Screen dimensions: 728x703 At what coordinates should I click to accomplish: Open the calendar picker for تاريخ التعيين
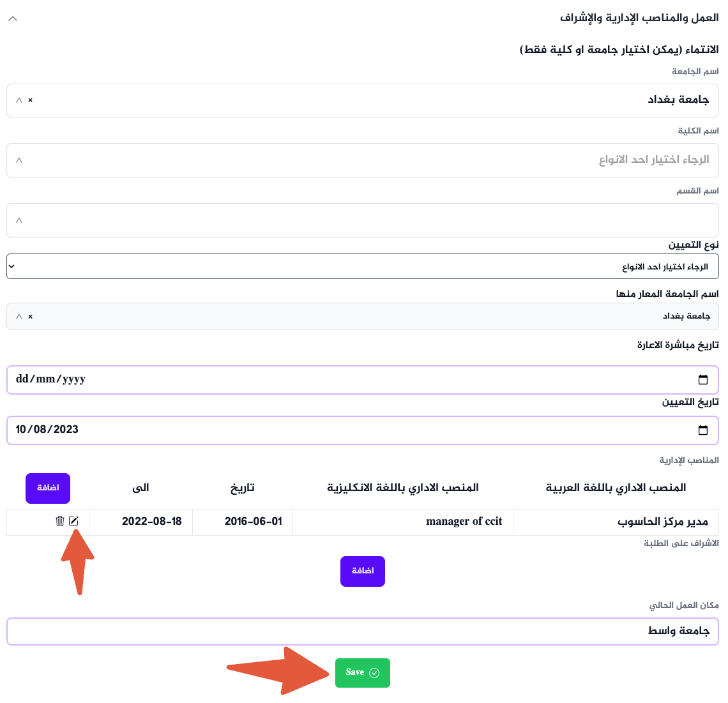point(702,430)
